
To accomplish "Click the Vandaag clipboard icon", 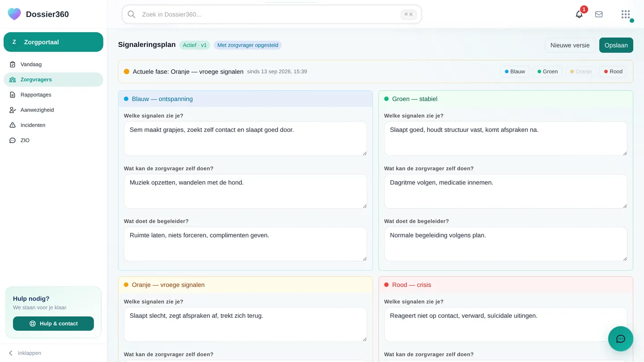I will (13, 64).
